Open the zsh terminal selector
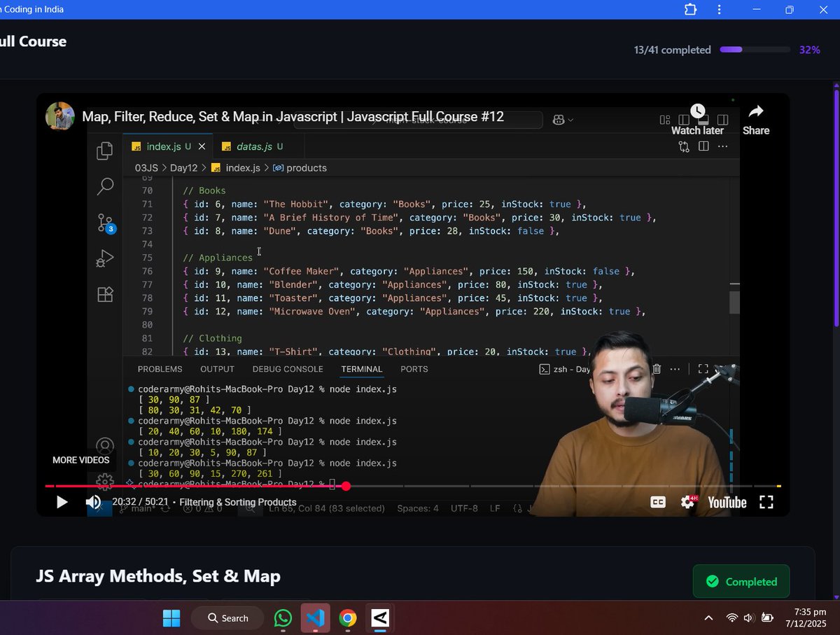This screenshot has width=840, height=635. [564, 369]
